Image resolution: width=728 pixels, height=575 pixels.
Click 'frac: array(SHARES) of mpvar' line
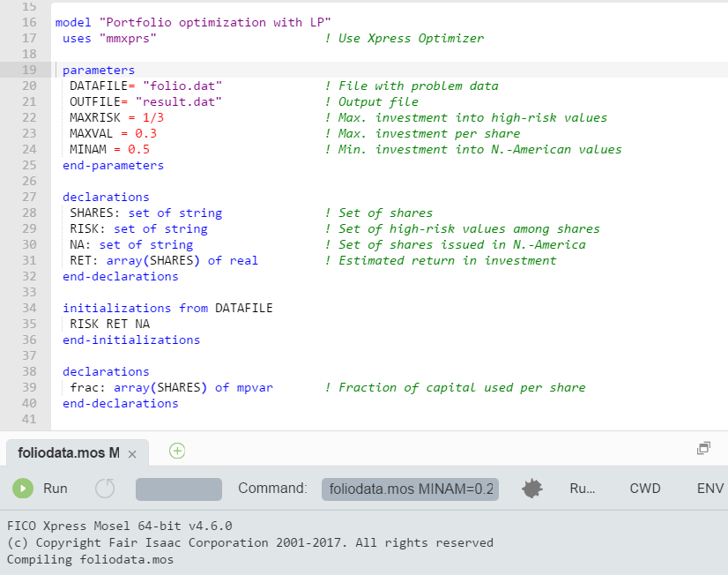tap(171, 387)
